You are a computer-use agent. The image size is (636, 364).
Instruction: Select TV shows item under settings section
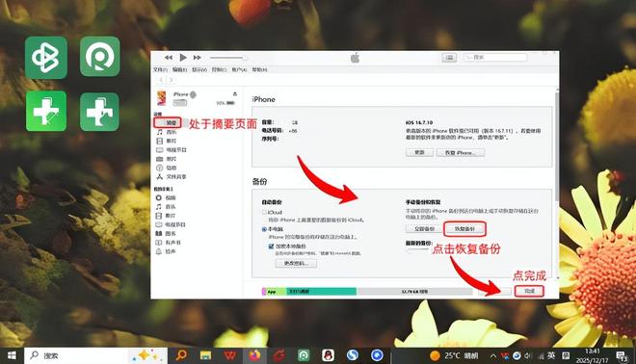(x=172, y=150)
